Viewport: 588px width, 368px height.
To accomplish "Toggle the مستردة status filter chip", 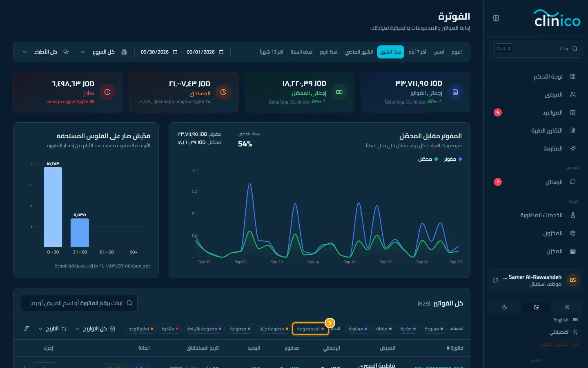I will (x=358, y=329).
